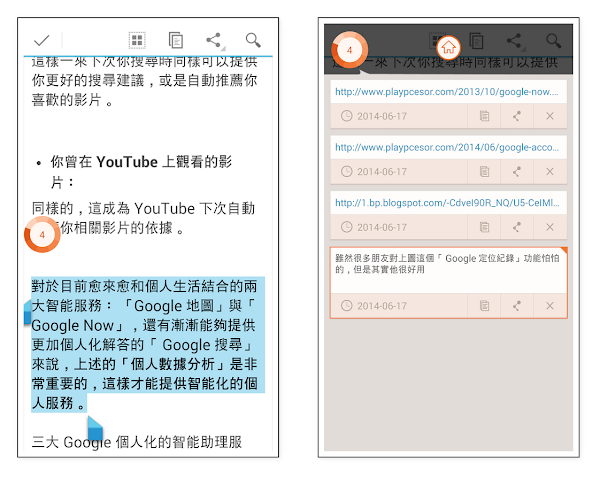Delete the google-acco link clip
The width and height of the screenshot is (600, 478).
click(550, 171)
